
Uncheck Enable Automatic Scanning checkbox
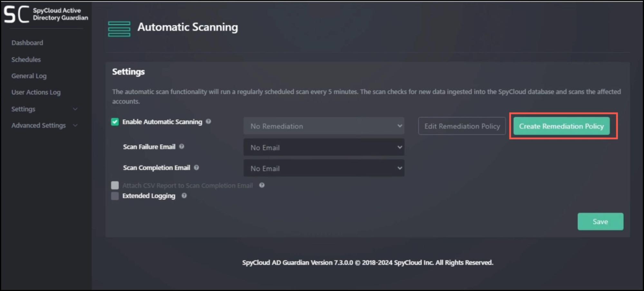(x=115, y=122)
